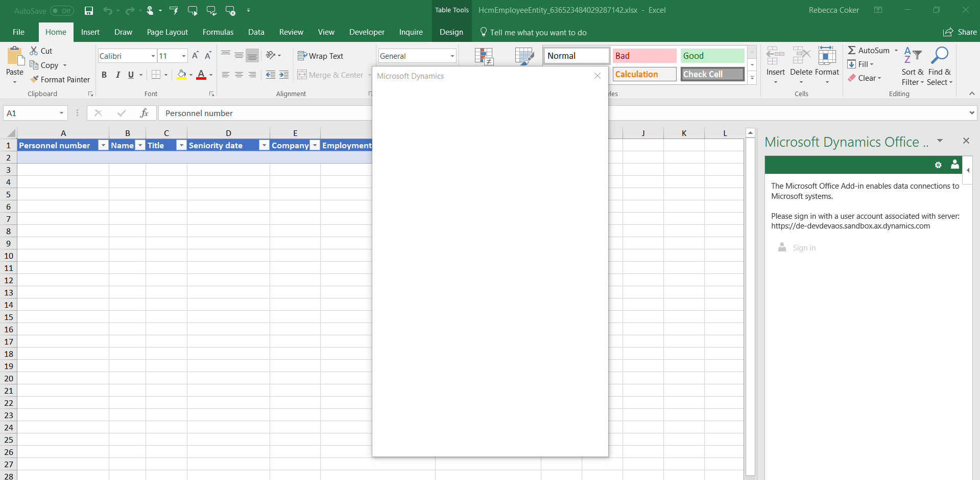Viewport: 980px width, 480px height.
Task: Open Title column filter dropdown
Action: click(x=181, y=146)
